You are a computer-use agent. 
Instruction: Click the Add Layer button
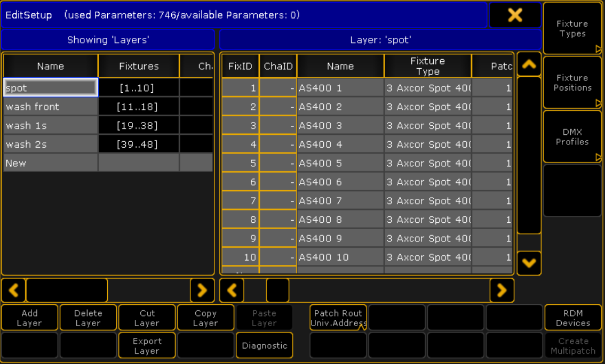click(x=30, y=318)
